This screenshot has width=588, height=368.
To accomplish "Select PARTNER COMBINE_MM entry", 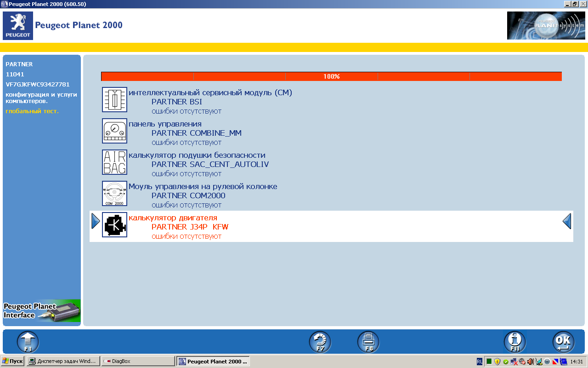I will 196,133.
